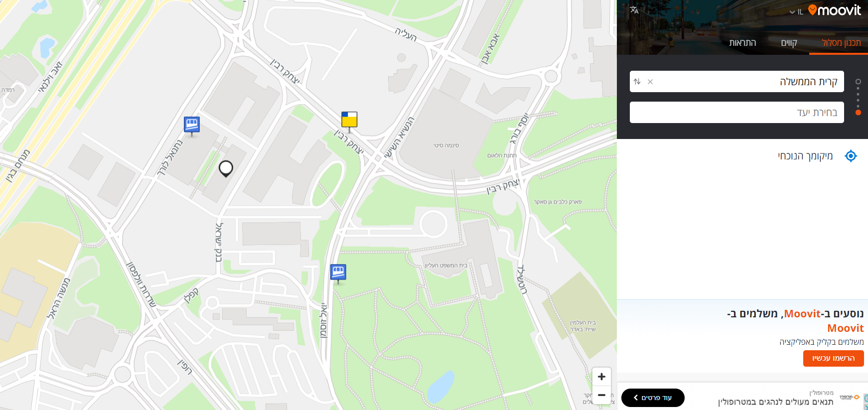Clear the קרית הממשלה origin field
The image size is (868, 410).
coord(650,82)
